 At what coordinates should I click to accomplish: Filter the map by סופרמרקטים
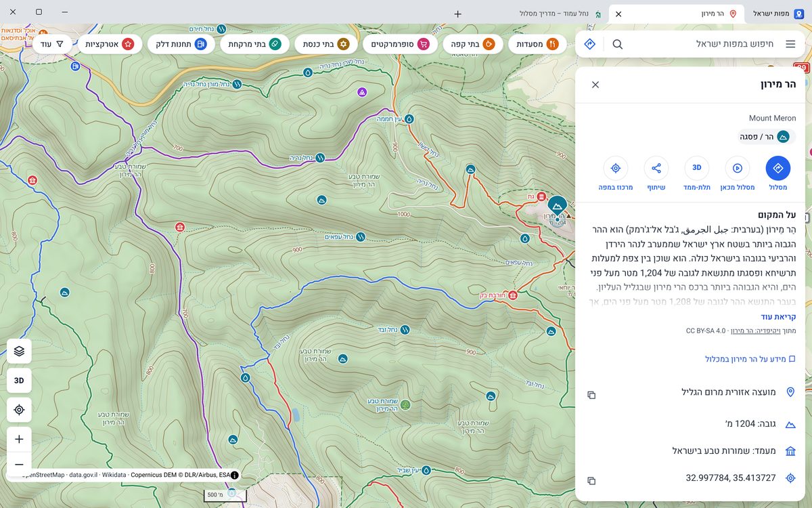pyautogui.click(x=400, y=44)
